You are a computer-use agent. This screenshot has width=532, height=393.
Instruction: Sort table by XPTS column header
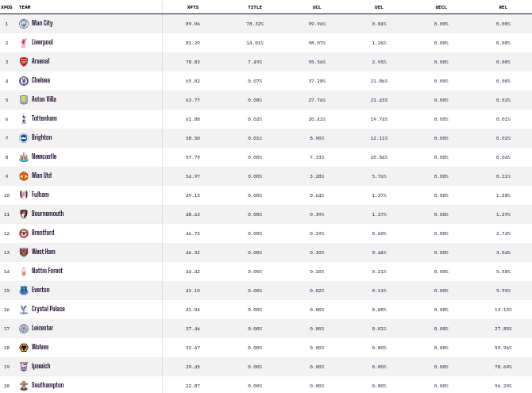[x=193, y=7]
